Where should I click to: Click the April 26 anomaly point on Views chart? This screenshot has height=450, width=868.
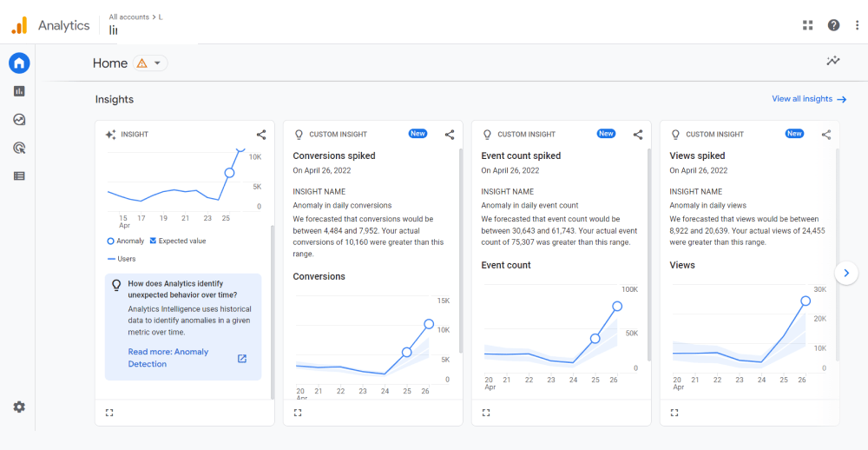(x=806, y=301)
